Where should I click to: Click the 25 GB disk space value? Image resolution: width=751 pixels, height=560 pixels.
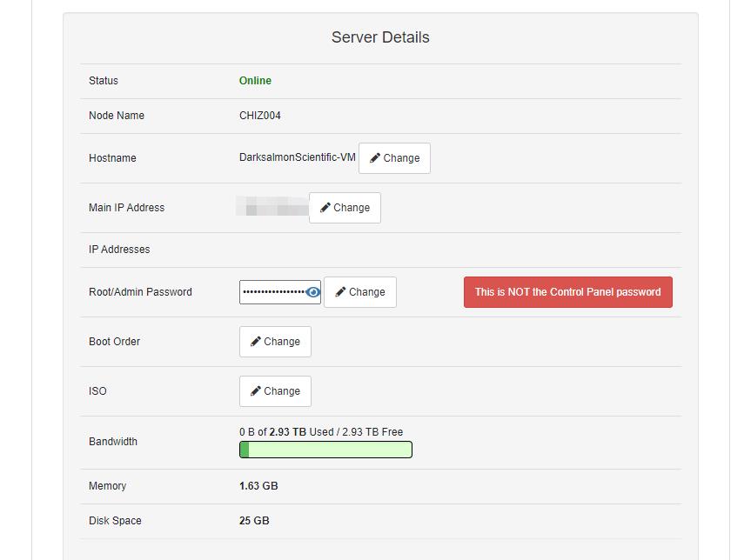click(x=254, y=521)
